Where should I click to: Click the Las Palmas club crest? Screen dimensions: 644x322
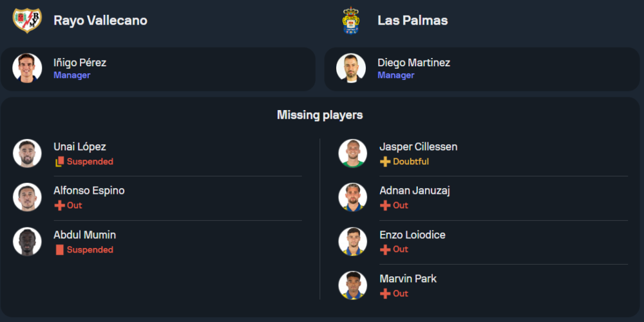(350, 21)
